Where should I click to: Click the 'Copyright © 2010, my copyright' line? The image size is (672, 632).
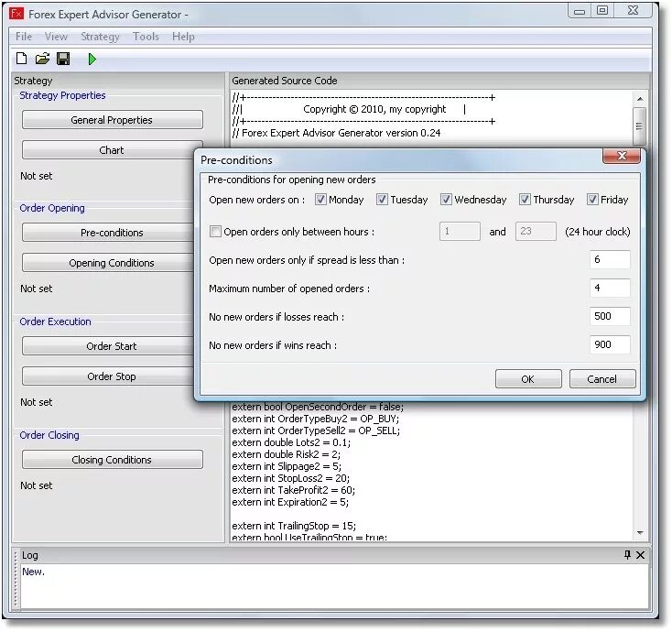(x=374, y=109)
